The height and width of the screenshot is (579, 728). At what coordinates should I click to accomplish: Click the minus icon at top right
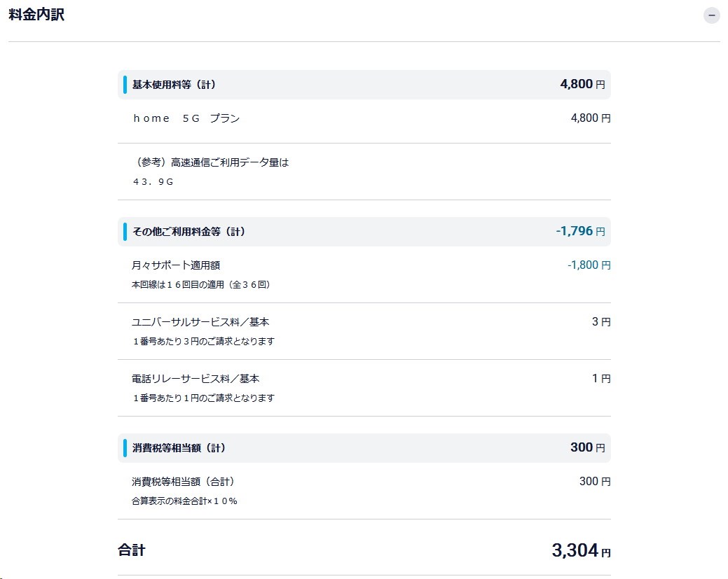pyautogui.click(x=710, y=15)
